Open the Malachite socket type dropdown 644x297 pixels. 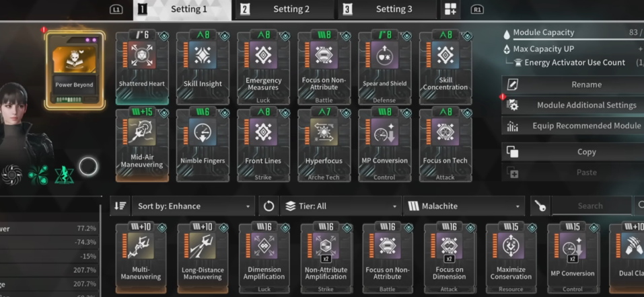pos(464,206)
